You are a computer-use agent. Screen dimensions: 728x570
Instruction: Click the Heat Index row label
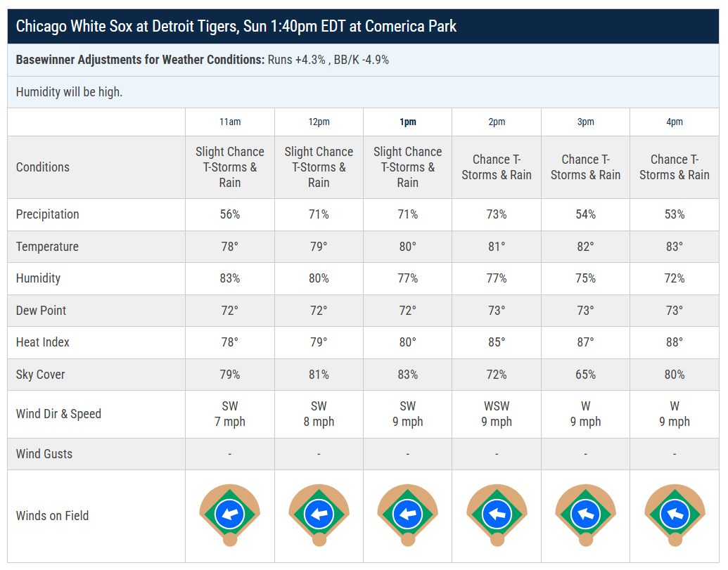pyautogui.click(x=43, y=342)
